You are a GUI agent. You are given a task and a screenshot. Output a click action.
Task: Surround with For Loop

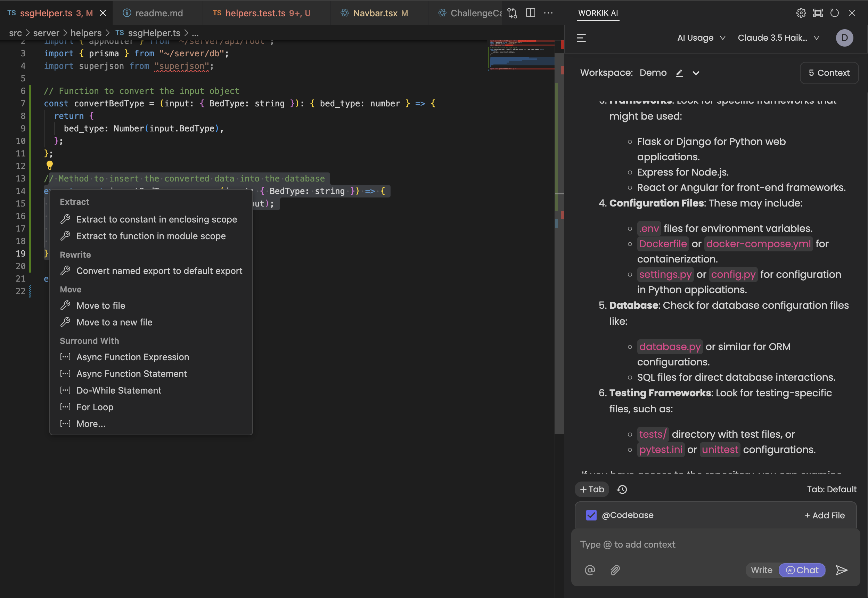click(x=151, y=407)
